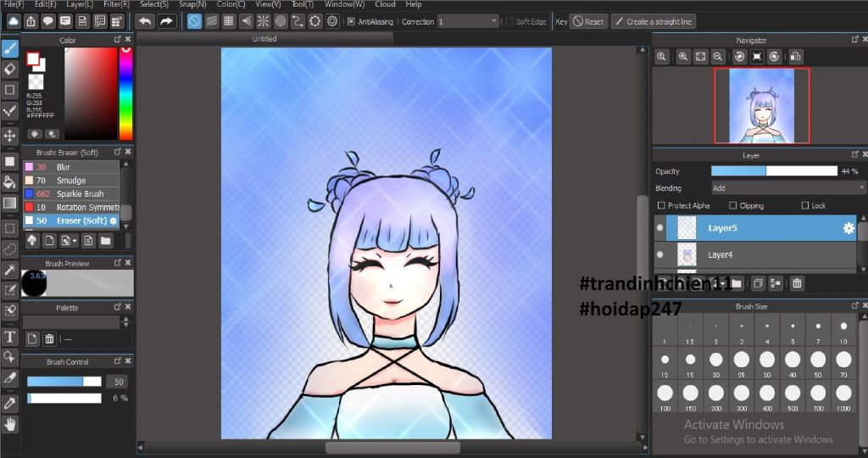Viewport: 868px width, 458px height.
Task: Select the Blur brush
Action: click(71, 167)
